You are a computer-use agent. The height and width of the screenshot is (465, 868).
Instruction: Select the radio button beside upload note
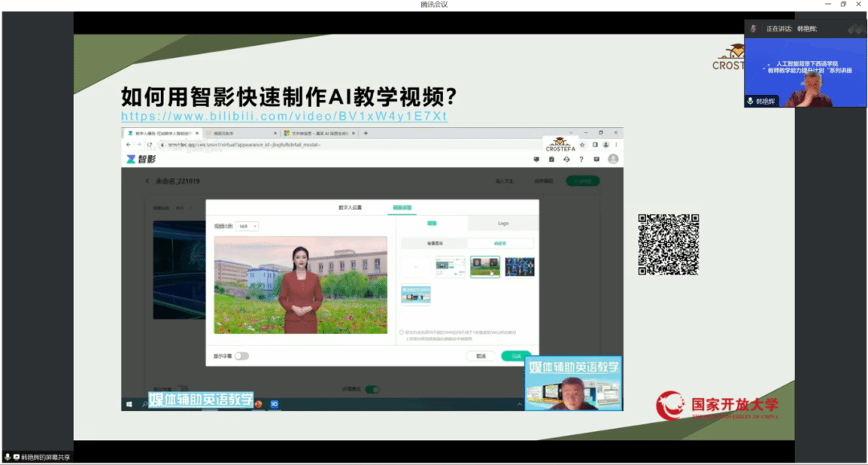[x=402, y=331]
